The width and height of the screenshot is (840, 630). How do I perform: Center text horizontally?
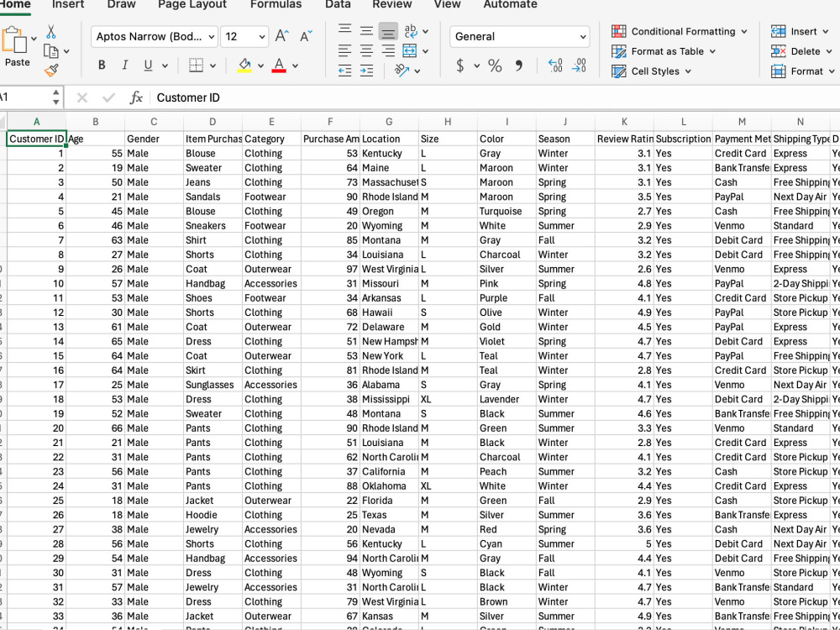[366, 51]
